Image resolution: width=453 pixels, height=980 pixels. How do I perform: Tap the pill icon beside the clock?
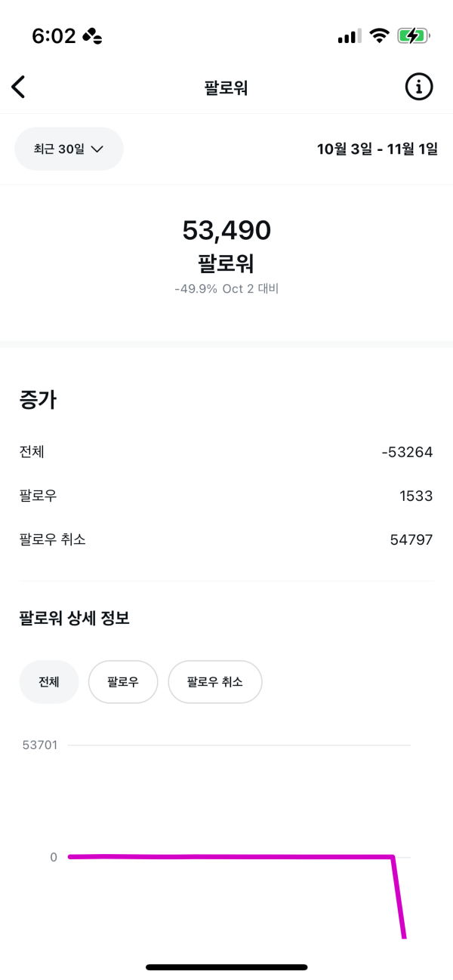pyautogui.click(x=92, y=35)
